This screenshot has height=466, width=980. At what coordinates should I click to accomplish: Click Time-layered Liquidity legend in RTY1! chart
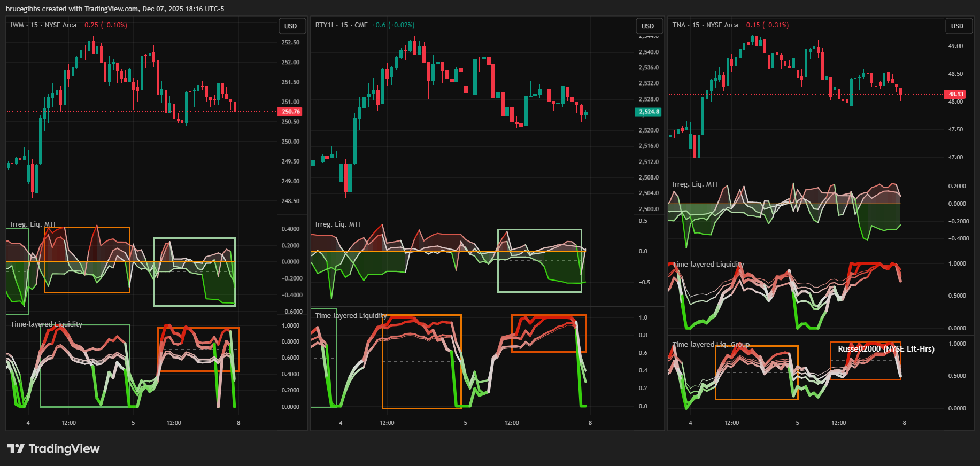pos(351,316)
